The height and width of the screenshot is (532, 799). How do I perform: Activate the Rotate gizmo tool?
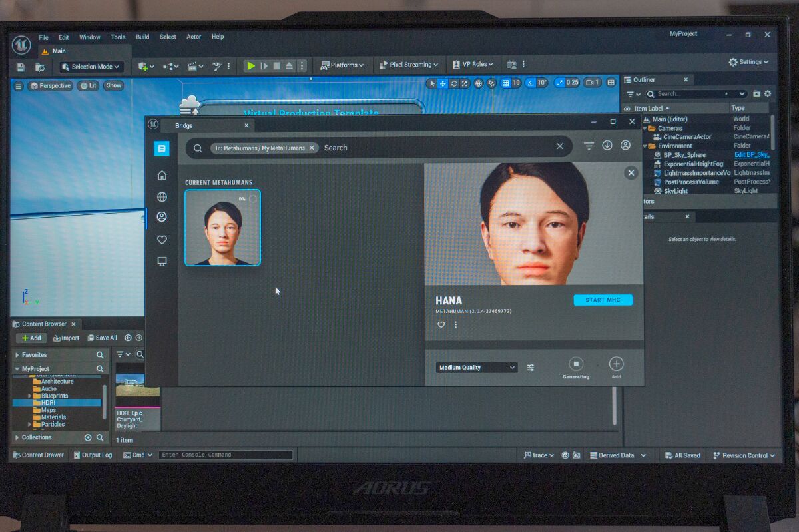[454, 83]
